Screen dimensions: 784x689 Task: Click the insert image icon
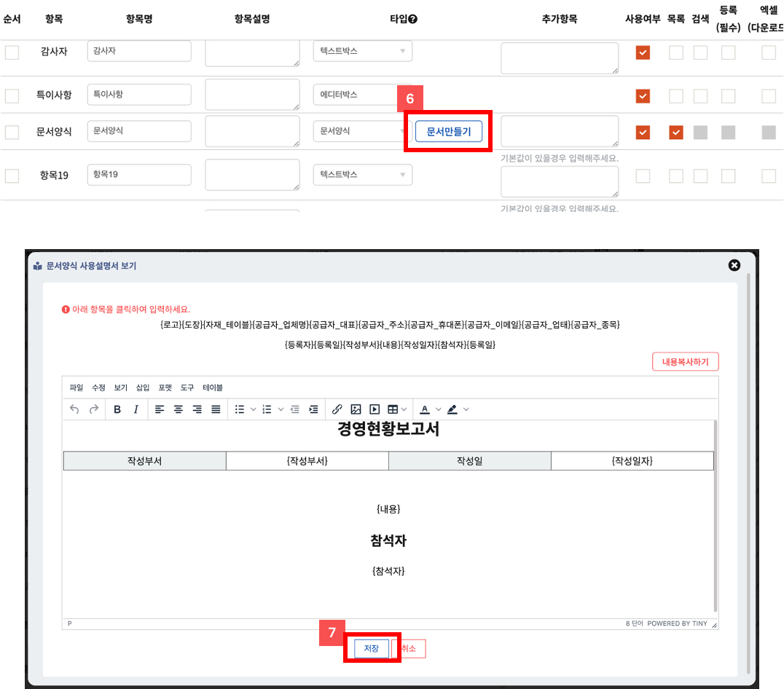tap(356, 409)
